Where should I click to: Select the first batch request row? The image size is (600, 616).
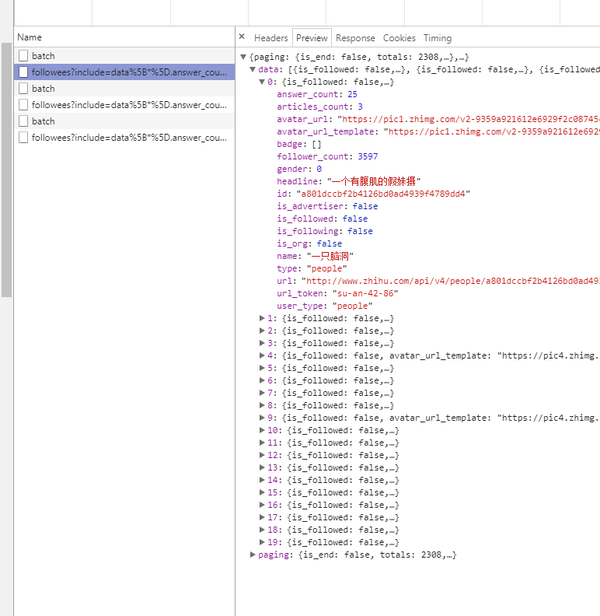click(x=124, y=56)
